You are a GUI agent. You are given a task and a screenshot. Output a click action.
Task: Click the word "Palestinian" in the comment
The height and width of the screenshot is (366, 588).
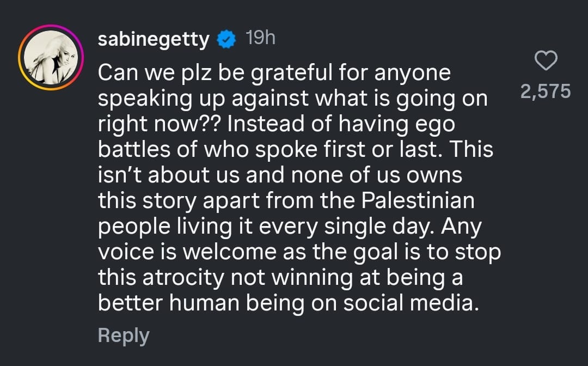click(418, 201)
